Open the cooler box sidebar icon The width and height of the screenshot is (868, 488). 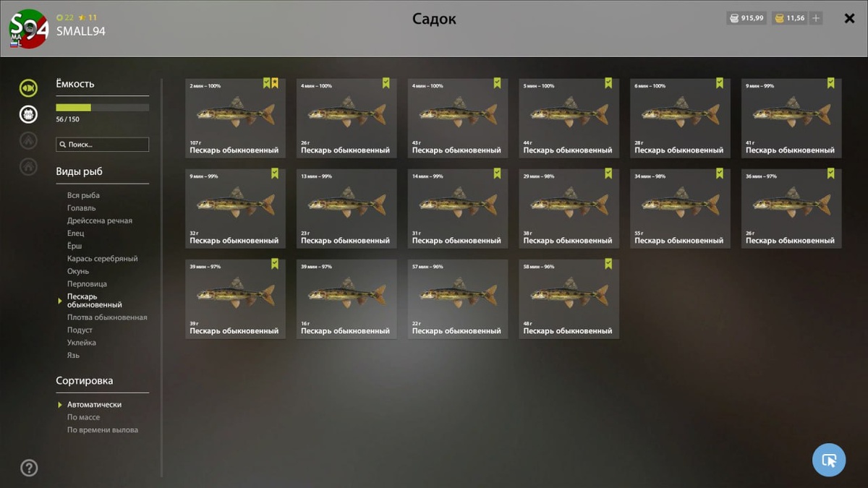pos(28,114)
